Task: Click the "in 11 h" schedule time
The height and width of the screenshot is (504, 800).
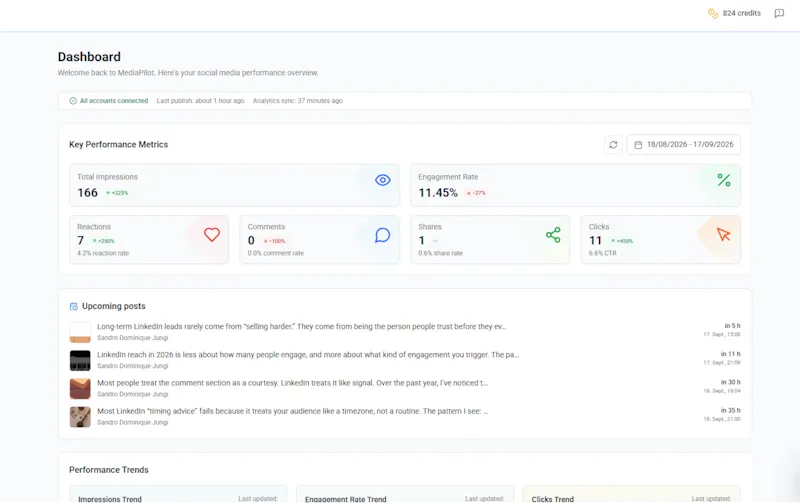Action: pyautogui.click(x=731, y=354)
